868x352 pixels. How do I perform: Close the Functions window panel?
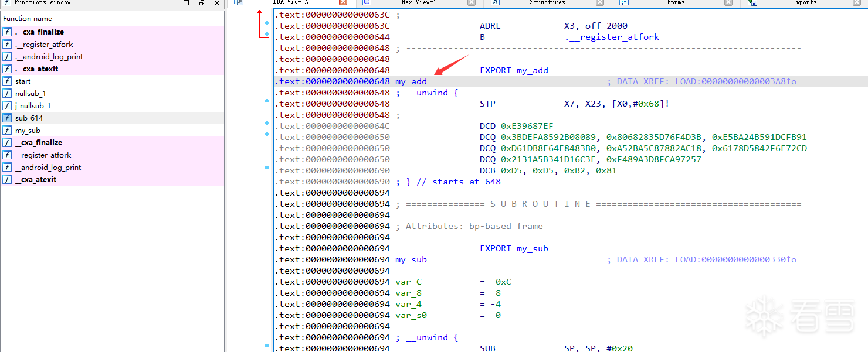pos(217,2)
